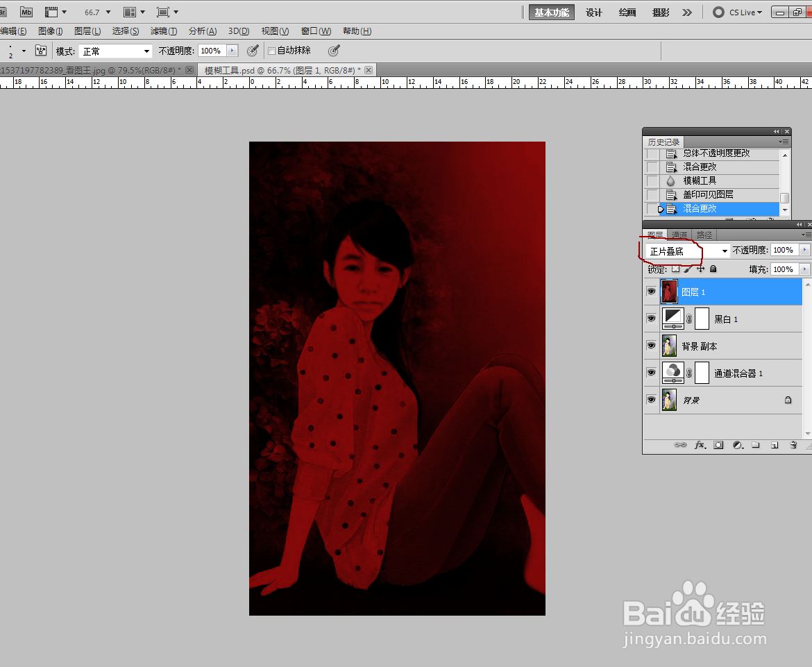Click lock position cross icon
The height and width of the screenshot is (667, 812).
tap(701, 269)
